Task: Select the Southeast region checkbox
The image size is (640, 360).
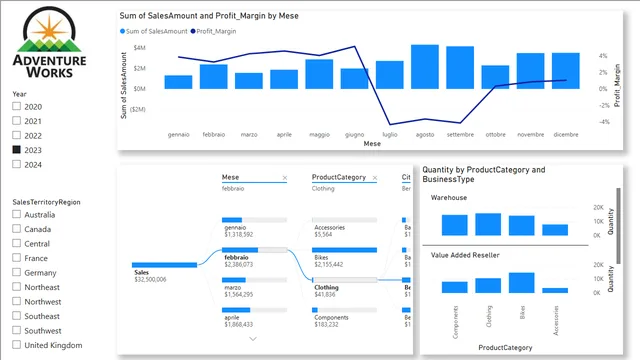Action: tap(16, 316)
